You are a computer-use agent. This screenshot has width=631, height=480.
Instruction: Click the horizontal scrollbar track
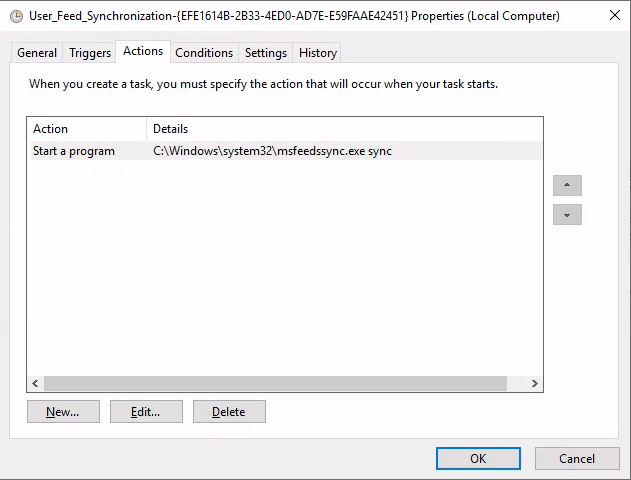(275, 383)
